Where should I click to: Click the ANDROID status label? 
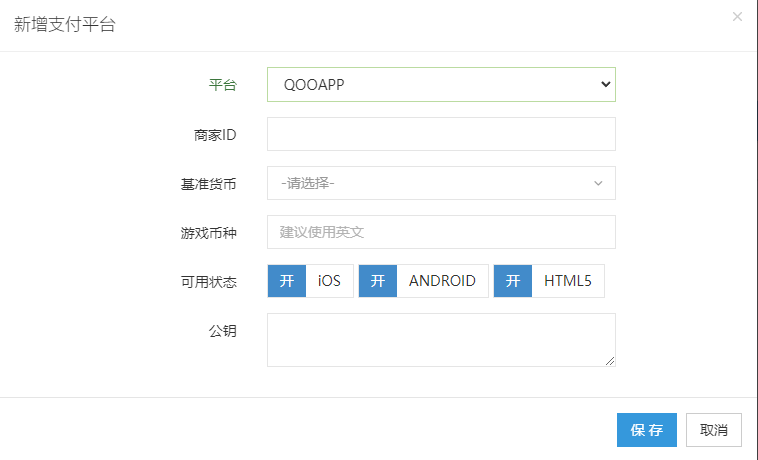(442, 281)
